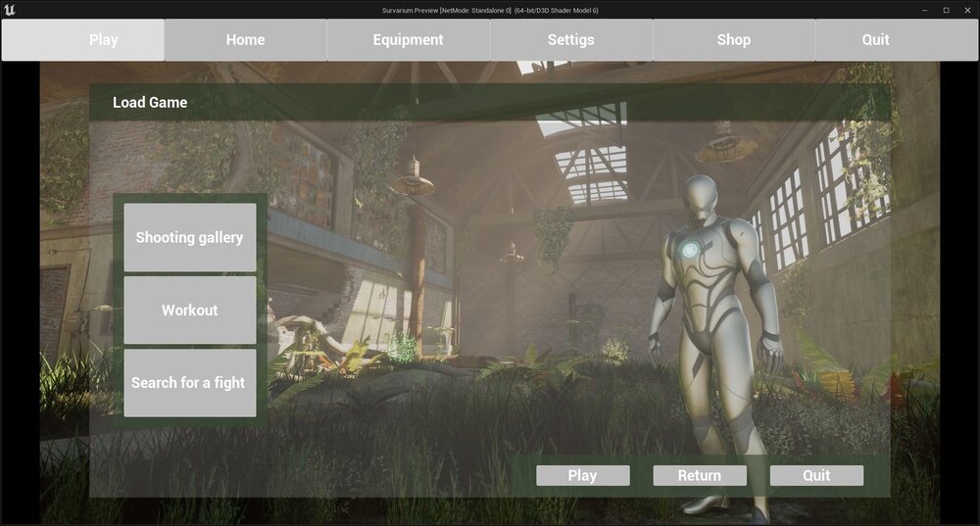Click the Return button
The height and width of the screenshot is (526, 980).
[700, 475]
